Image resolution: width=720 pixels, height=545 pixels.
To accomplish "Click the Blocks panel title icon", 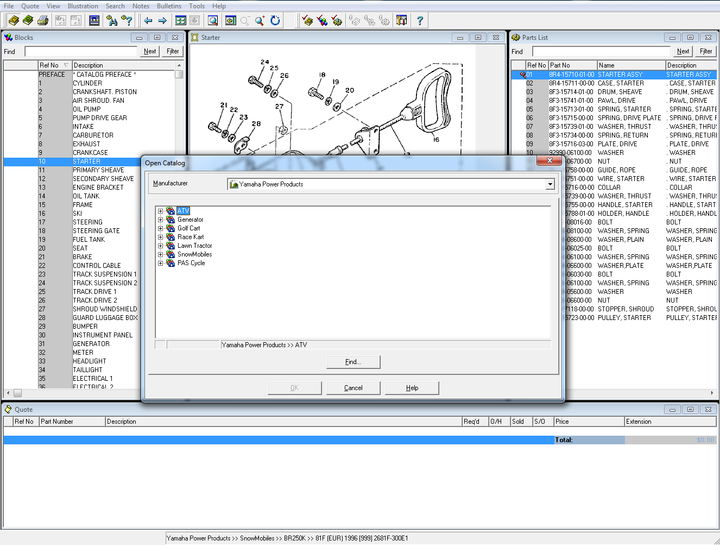I will (x=8, y=38).
